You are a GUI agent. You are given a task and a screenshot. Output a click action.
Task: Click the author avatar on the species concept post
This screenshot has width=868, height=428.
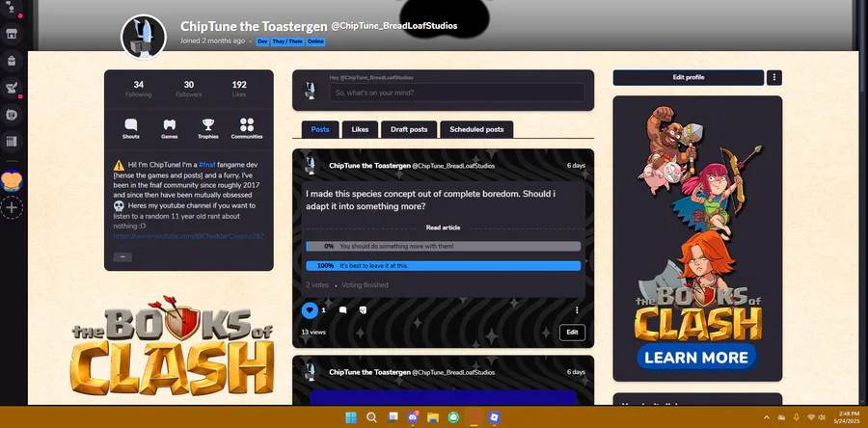click(311, 166)
